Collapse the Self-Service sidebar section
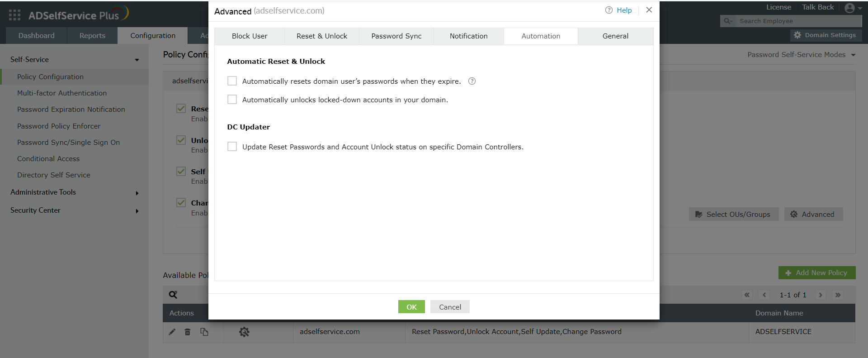 coord(137,60)
